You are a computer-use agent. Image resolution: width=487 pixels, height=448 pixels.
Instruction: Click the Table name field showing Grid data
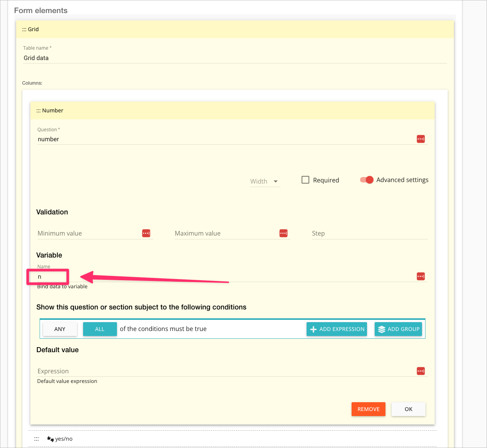115,58
